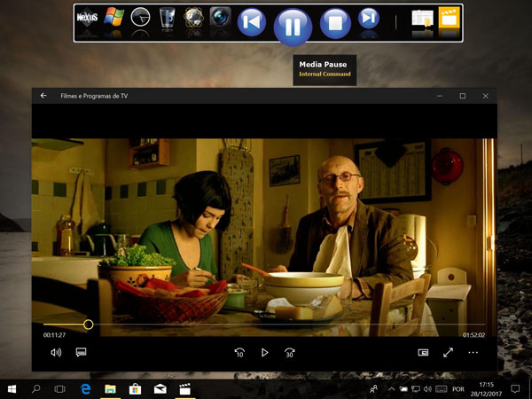Click the Media Pause button in the dock
Image resolution: width=532 pixels, height=399 pixels.
[293, 25]
